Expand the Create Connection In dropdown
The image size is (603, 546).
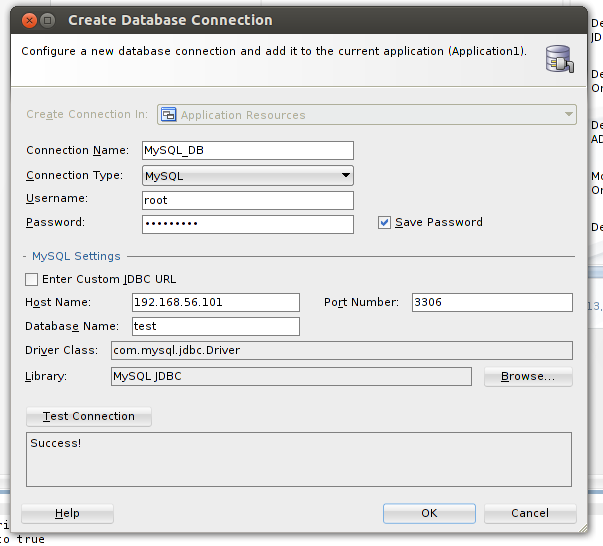tap(366, 115)
